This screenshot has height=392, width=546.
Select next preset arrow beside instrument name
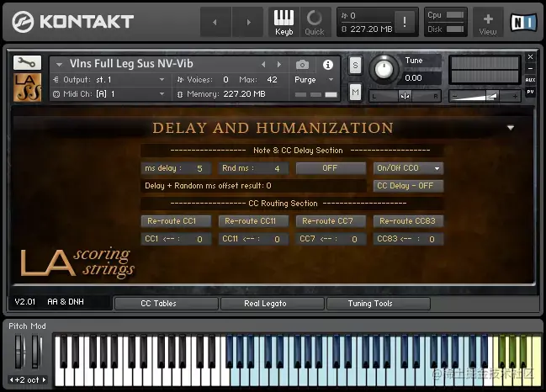click(279, 65)
